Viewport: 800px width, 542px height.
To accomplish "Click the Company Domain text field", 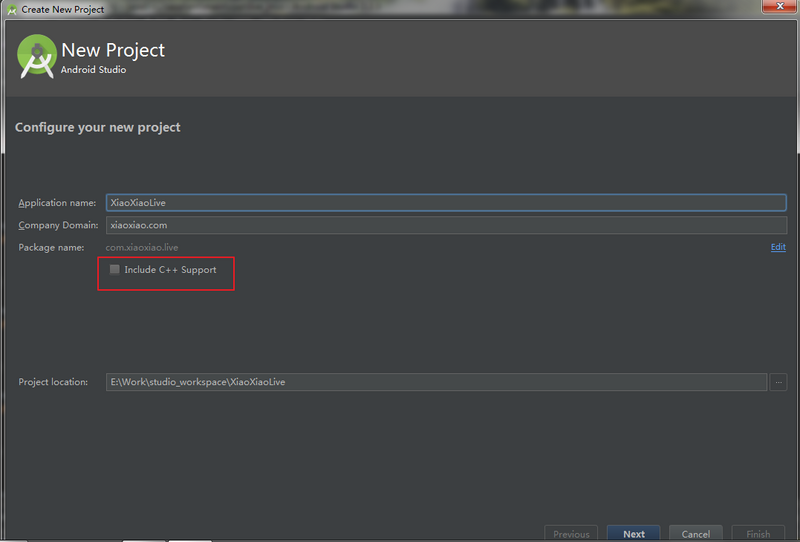I will pos(446,225).
